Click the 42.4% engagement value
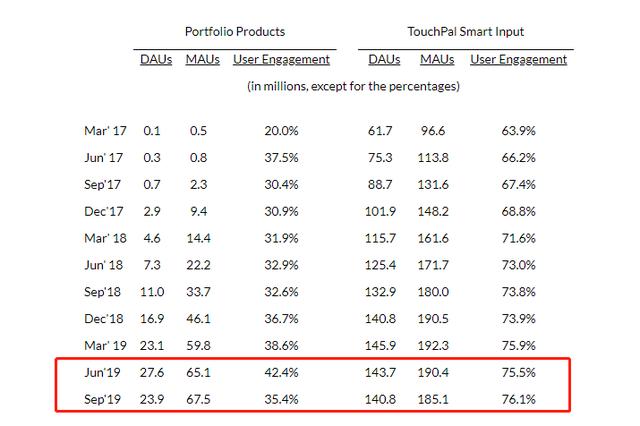This screenshot has width=640, height=426. 281,370
